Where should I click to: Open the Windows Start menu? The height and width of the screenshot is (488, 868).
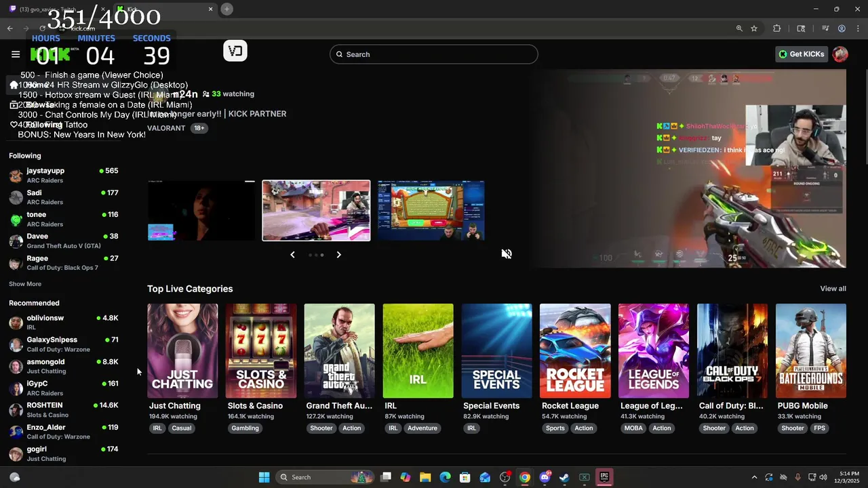point(264,477)
